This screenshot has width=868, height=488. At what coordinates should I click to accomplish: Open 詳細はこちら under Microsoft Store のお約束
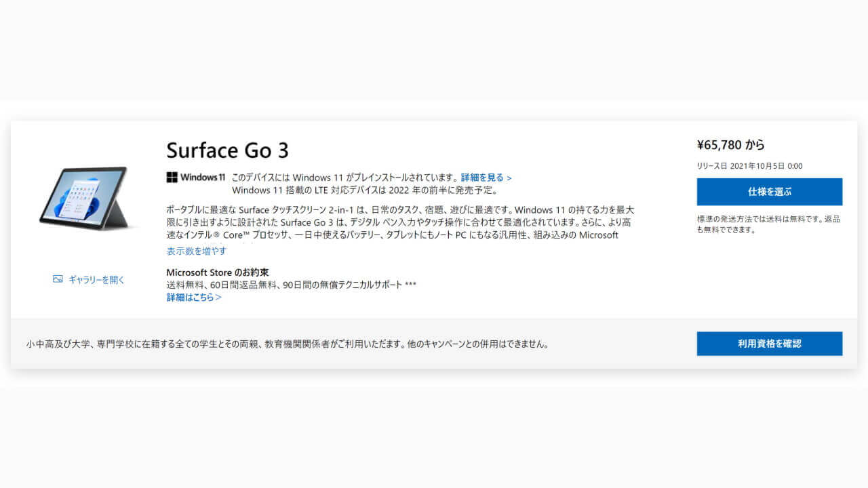tap(191, 297)
